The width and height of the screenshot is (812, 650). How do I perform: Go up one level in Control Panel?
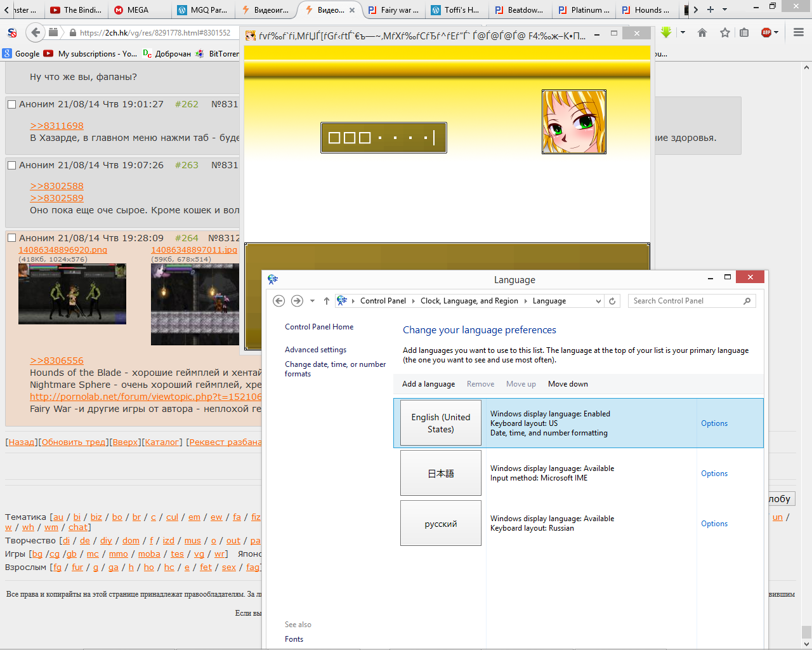(326, 301)
